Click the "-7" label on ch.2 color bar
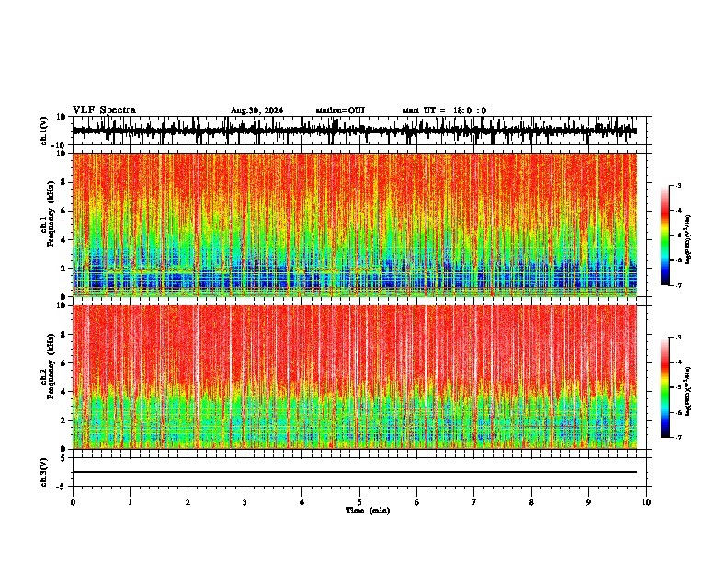Viewport: 728px width, 563px height. (677, 437)
